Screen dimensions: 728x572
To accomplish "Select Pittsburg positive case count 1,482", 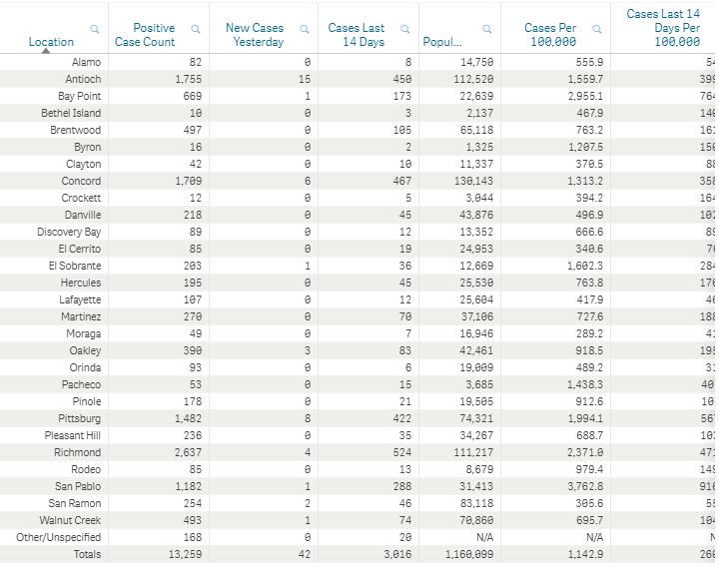I will pos(188,418).
